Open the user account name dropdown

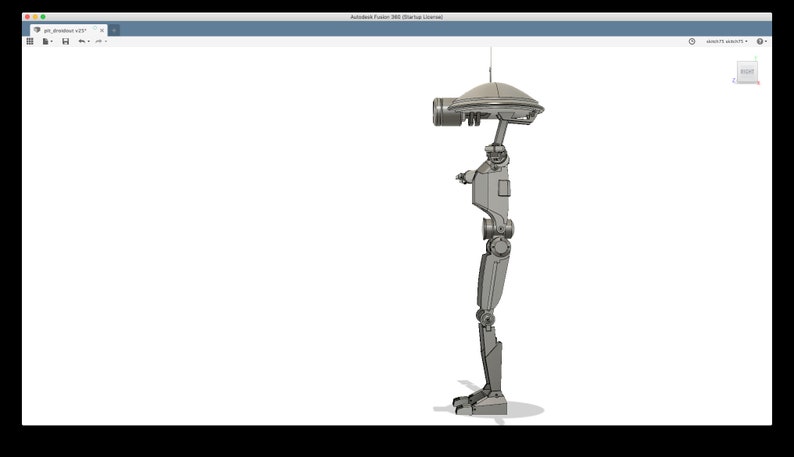[x=727, y=42]
